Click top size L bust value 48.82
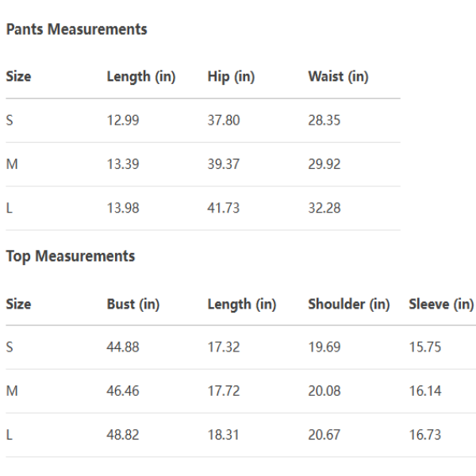This screenshot has width=476, height=476. tap(123, 435)
